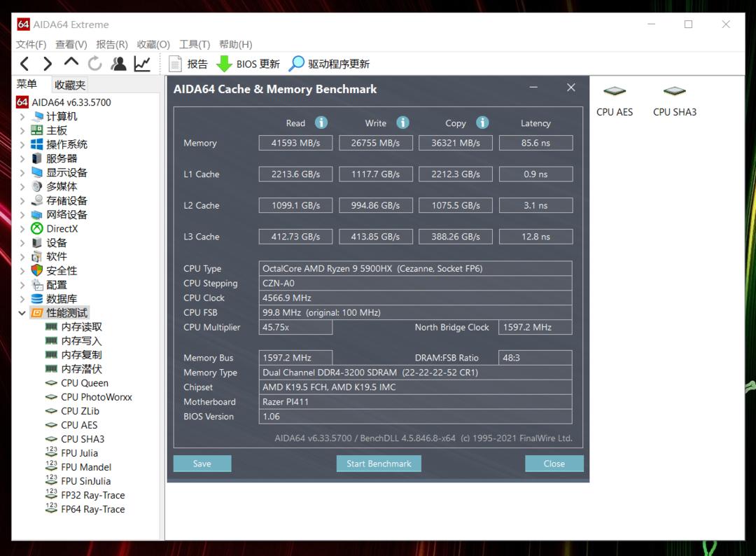Expand the 计算机 node chevron
This screenshot has height=556, width=756.
22,117
